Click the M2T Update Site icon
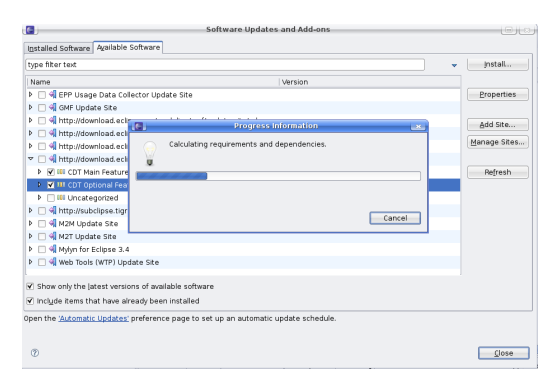The image size is (560, 392). coord(53,236)
